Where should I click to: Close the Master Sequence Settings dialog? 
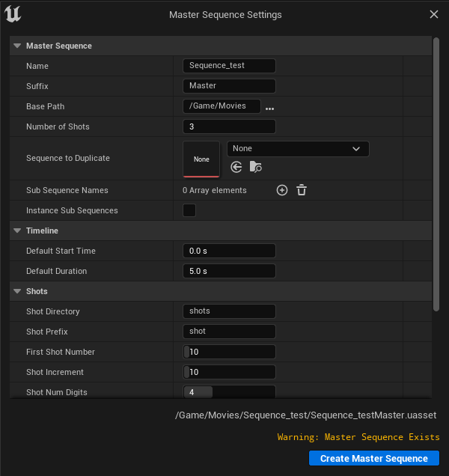point(434,14)
